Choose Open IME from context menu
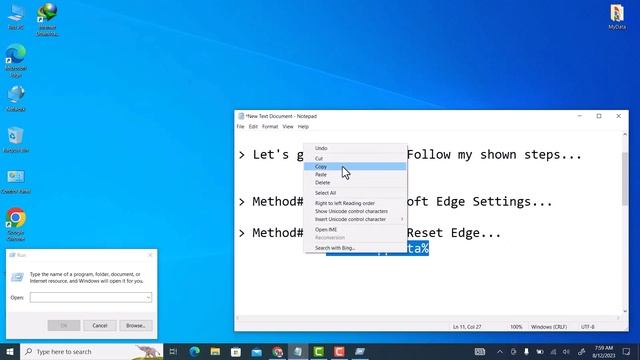640x360 pixels. point(355,229)
